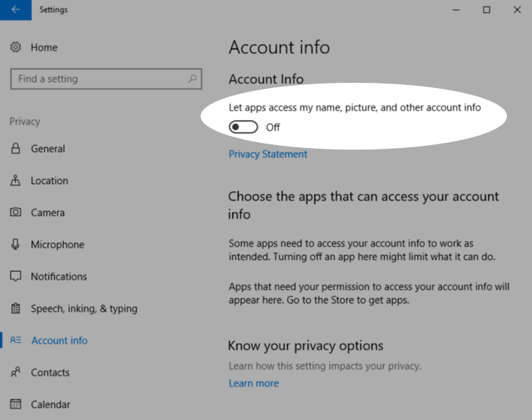Click the Off toggle state label

(x=273, y=128)
